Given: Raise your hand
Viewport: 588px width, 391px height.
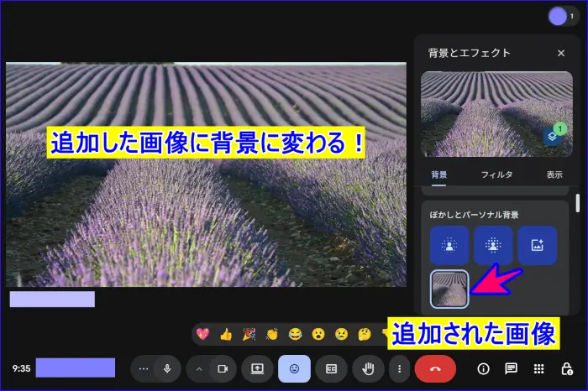Looking at the screenshot, I should pyautogui.click(x=368, y=369).
